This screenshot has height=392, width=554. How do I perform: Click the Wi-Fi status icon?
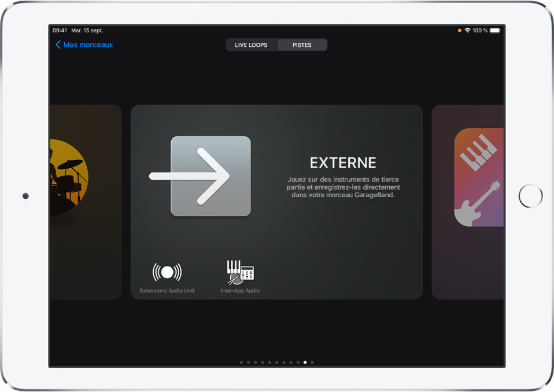click(468, 30)
